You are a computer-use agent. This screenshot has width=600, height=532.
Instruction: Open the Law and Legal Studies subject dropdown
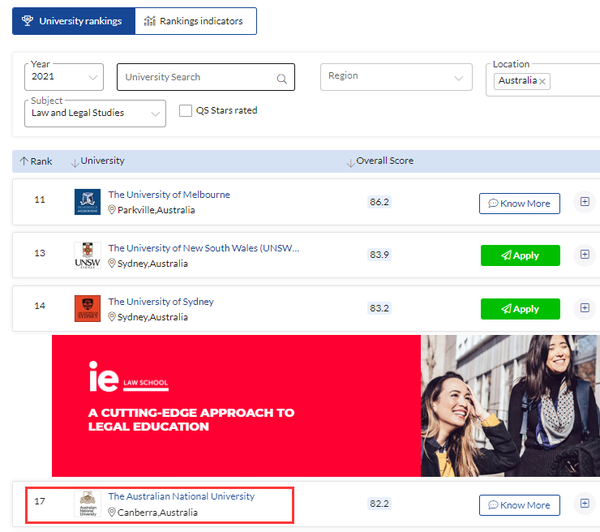point(95,113)
